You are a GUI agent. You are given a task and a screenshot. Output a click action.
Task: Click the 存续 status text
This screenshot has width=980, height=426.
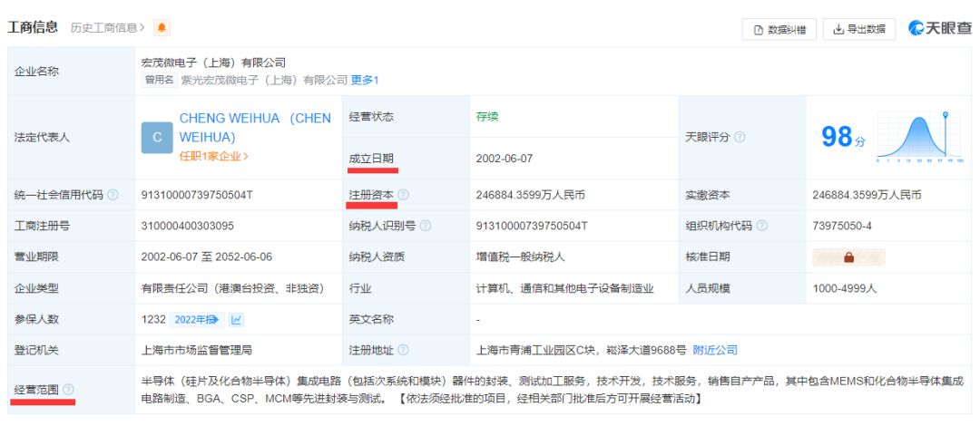pos(487,117)
